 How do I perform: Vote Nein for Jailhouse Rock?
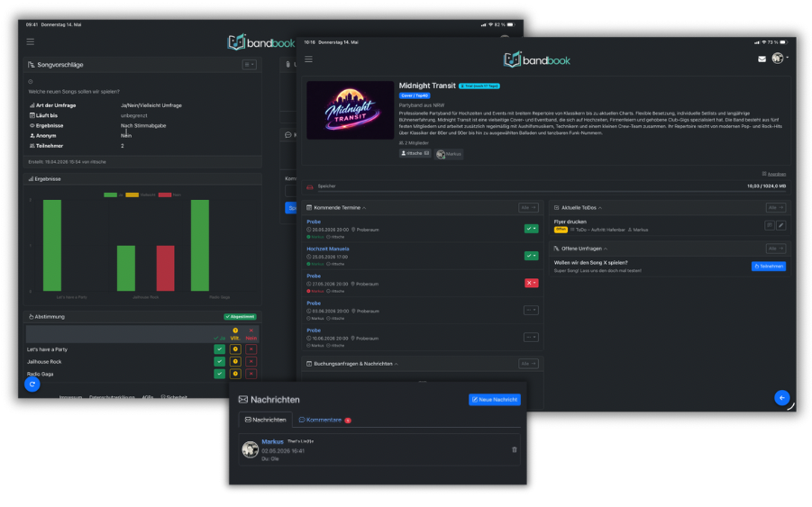pos(251,362)
